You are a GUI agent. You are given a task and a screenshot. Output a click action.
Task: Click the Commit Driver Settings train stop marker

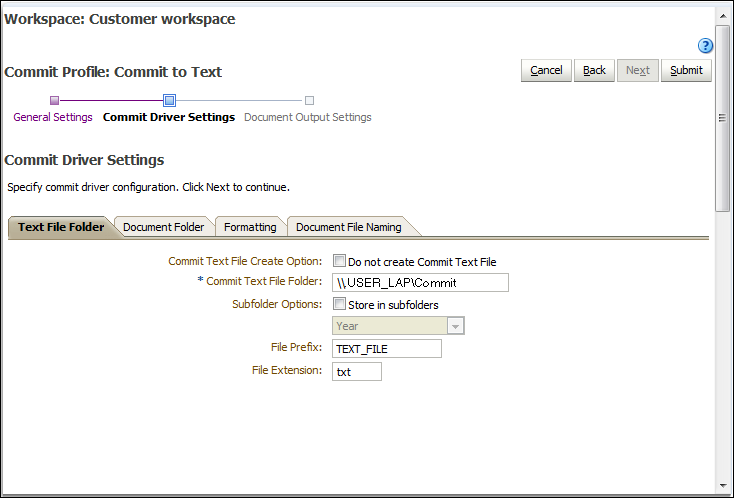(169, 100)
